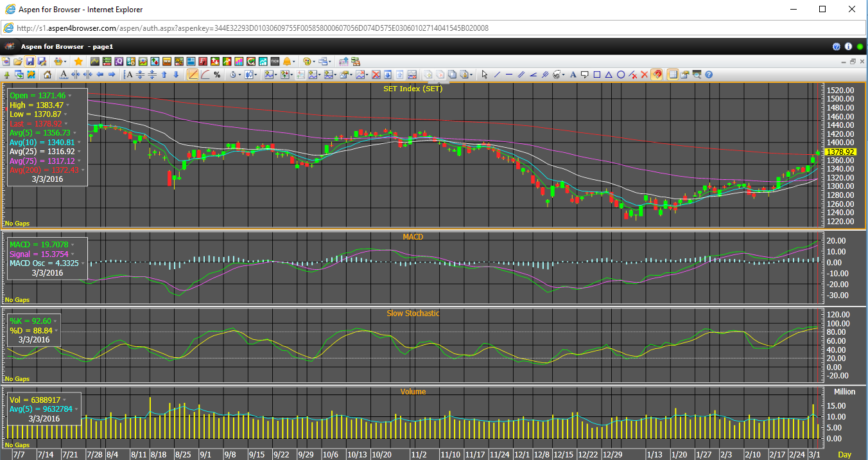Open the %K stochastic legend dropdown arrow
This screenshot has width=868, height=460.
[x=55, y=321]
